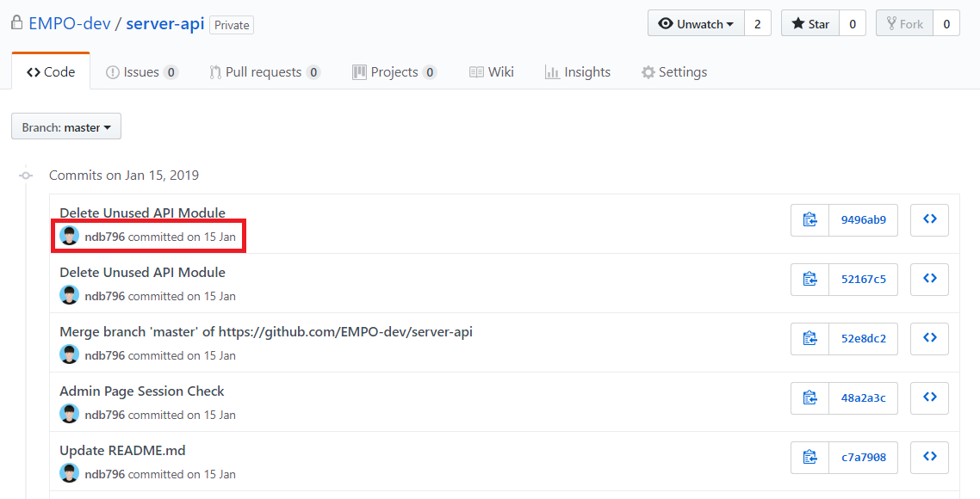Copy full SHA for commit 9496ab9
Screen dimensions: 980x499
coord(810,220)
